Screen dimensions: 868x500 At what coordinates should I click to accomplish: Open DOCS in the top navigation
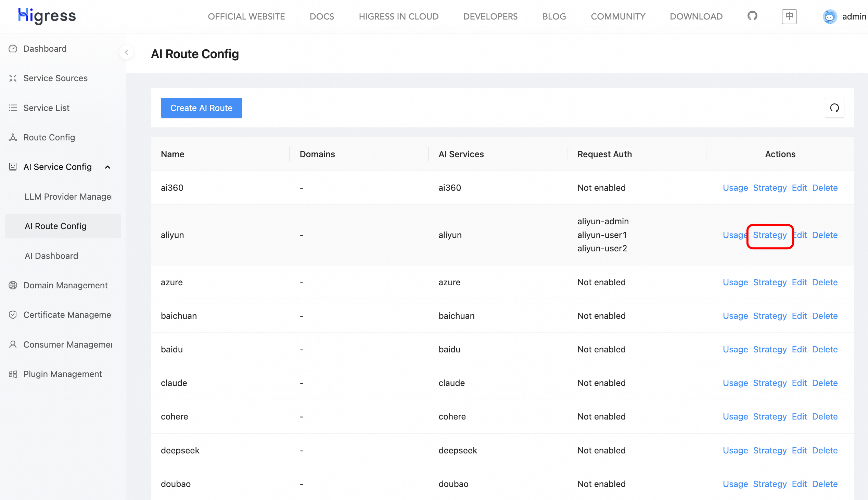pyautogui.click(x=322, y=16)
